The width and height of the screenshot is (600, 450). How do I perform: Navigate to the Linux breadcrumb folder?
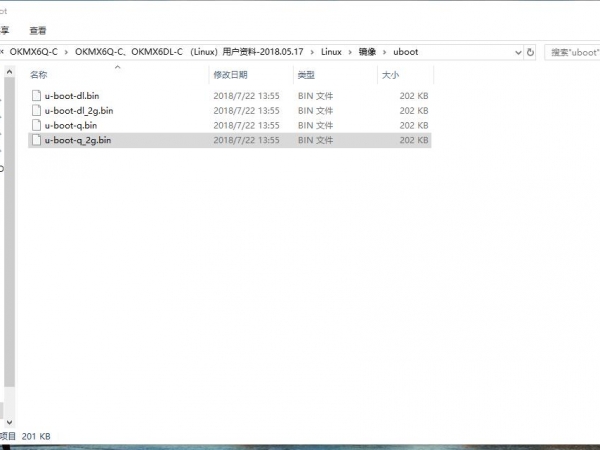(330, 52)
